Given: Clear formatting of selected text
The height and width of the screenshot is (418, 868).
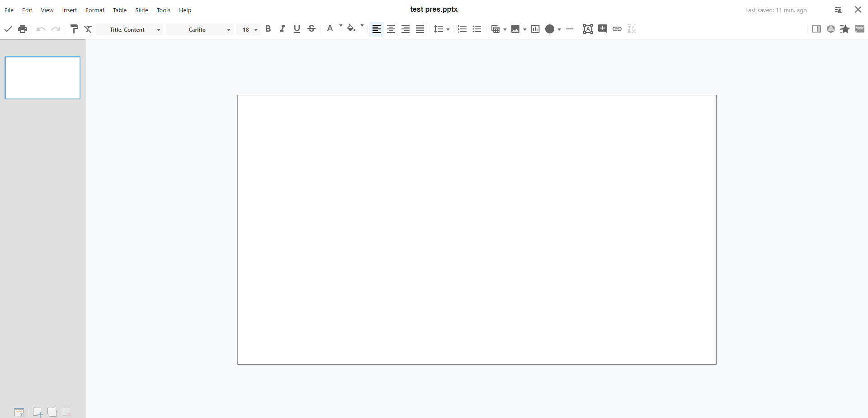Looking at the screenshot, I should point(88,29).
